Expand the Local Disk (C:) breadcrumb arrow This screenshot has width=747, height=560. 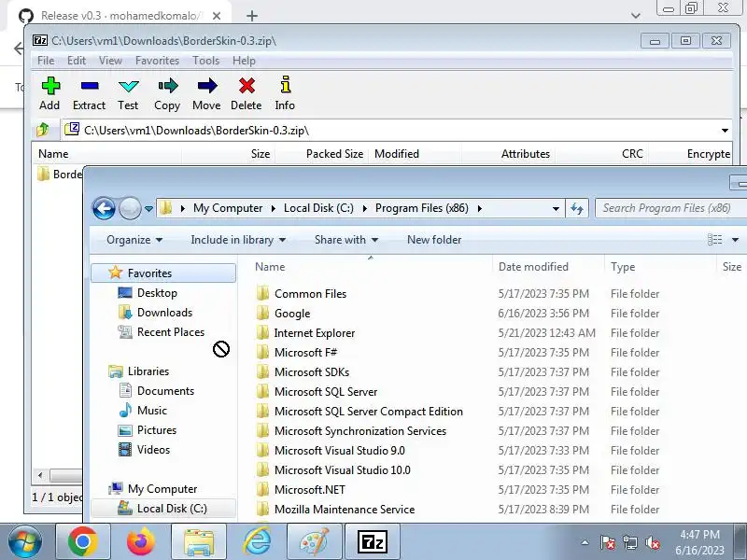click(365, 208)
